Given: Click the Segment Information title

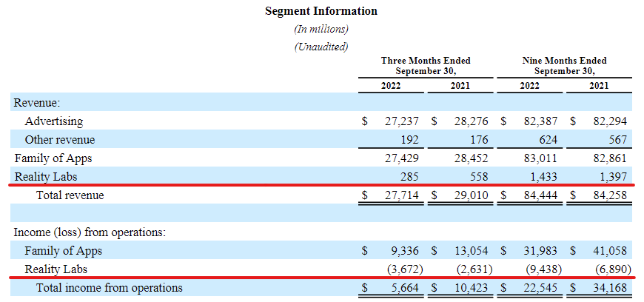Looking at the screenshot, I should point(321,11).
